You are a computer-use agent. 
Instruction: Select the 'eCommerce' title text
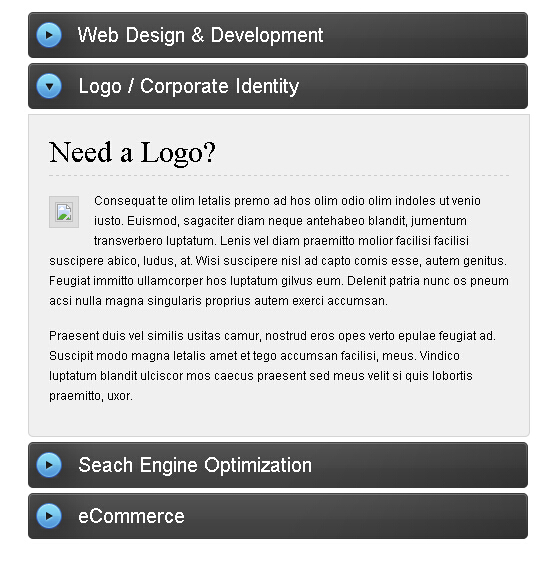coord(131,516)
